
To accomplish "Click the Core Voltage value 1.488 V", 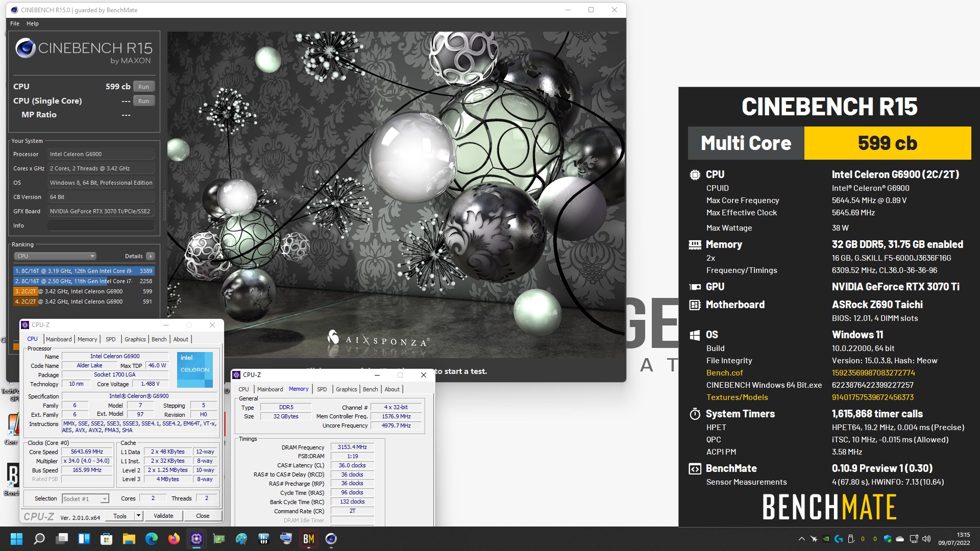I will [150, 384].
